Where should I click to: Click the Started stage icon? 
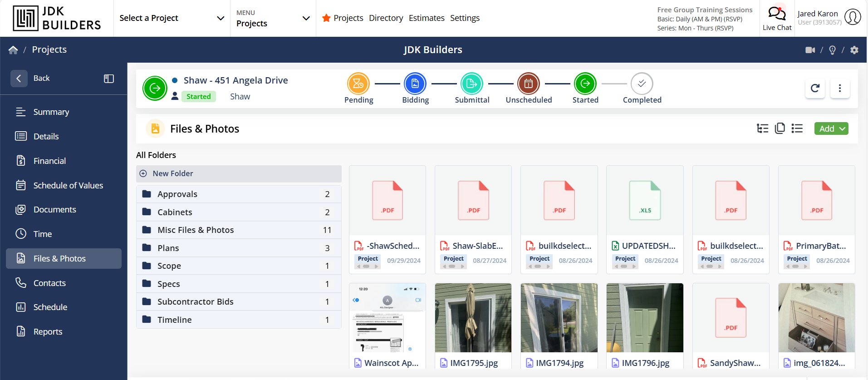click(x=585, y=84)
